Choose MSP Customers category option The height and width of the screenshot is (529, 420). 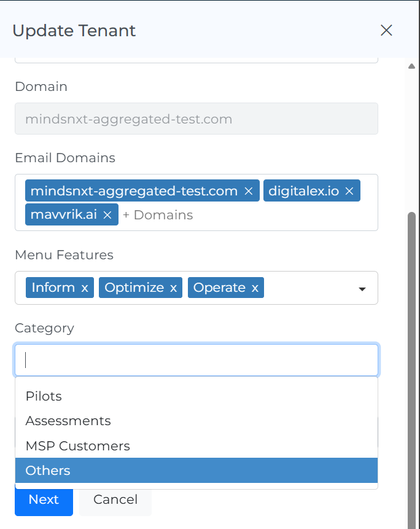[77, 446]
